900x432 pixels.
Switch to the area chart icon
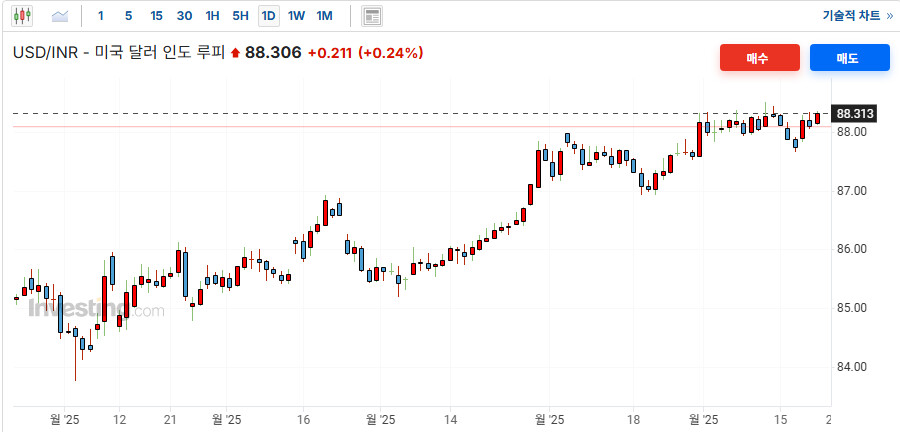[x=60, y=16]
